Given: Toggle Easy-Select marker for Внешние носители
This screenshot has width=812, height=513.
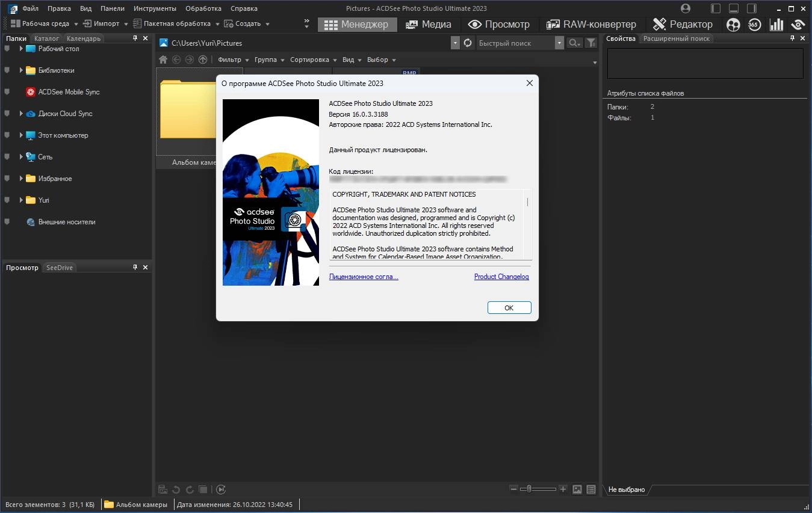Looking at the screenshot, I should click(x=7, y=222).
